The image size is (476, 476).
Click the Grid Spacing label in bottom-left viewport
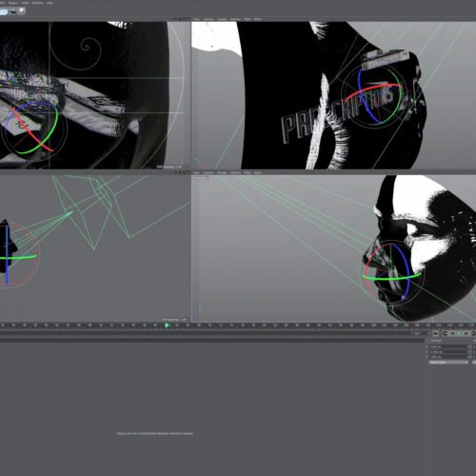174,320
